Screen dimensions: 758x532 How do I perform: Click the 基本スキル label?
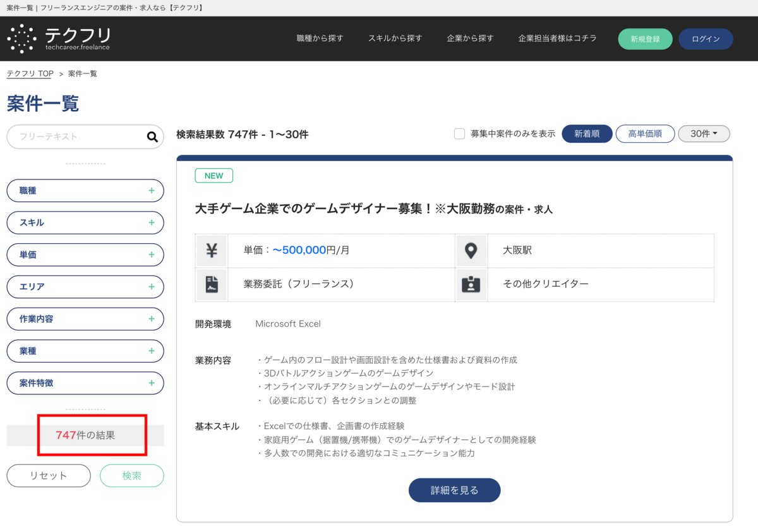[x=217, y=426]
